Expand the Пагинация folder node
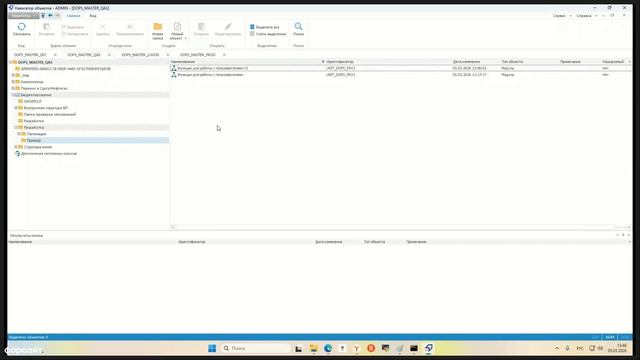 [19, 134]
